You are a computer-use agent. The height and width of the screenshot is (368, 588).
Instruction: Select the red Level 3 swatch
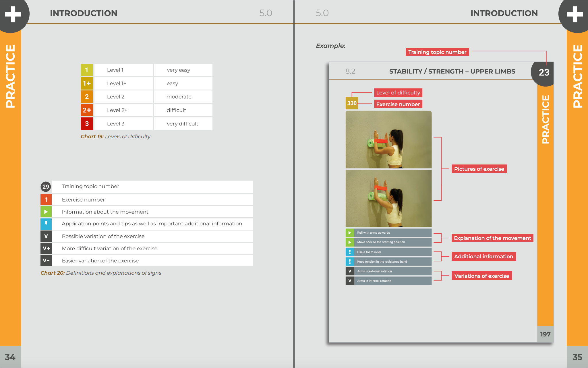tap(87, 123)
